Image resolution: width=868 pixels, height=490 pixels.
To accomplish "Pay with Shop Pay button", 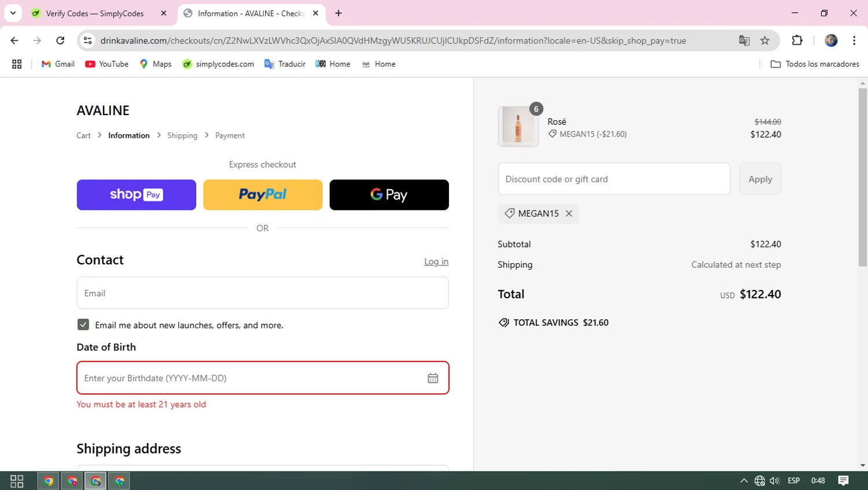I will (137, 195).
